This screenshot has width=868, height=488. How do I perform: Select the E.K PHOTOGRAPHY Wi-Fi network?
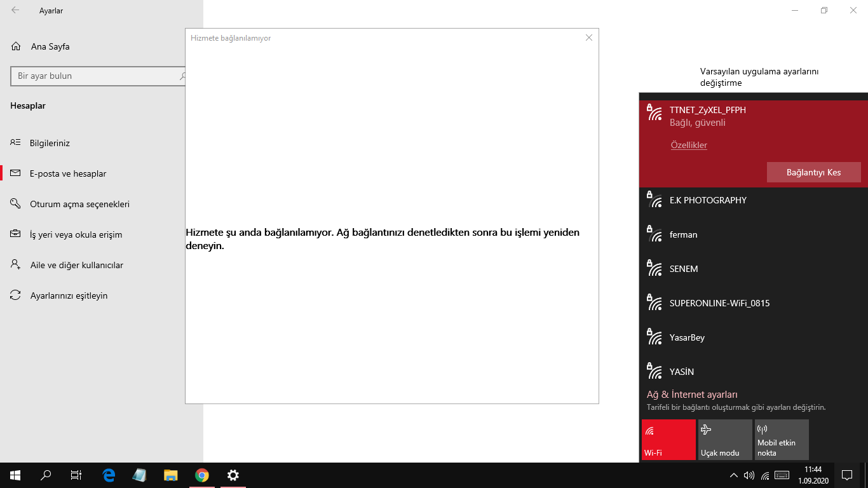coord(753,200)
